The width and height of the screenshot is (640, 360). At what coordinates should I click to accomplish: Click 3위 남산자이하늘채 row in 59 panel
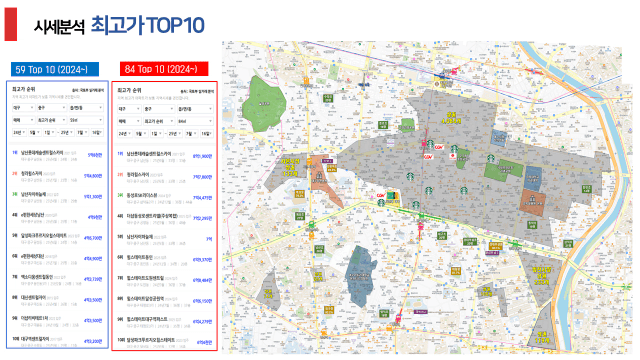[x=57, y=197]
